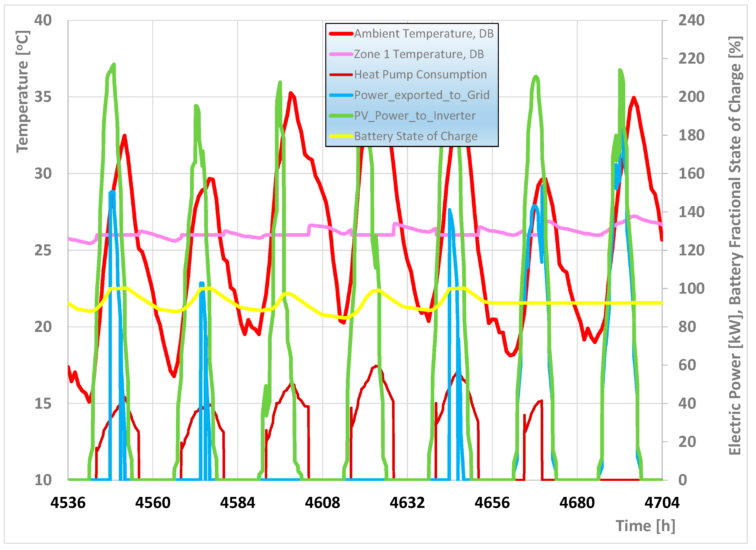Click the Battery State of Charge legend entry

click(415, 136)
